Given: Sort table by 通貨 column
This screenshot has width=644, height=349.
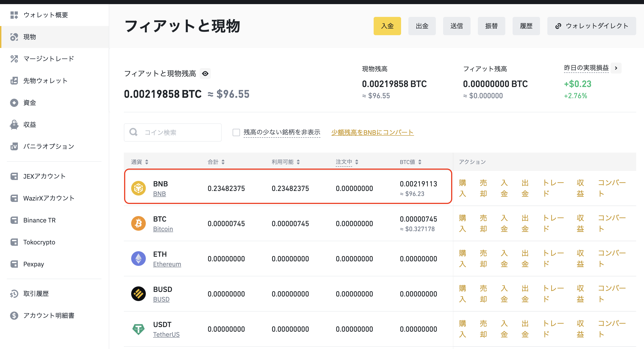Looking at the screenshot, I should pyautogui.click(x=147, y=162).
